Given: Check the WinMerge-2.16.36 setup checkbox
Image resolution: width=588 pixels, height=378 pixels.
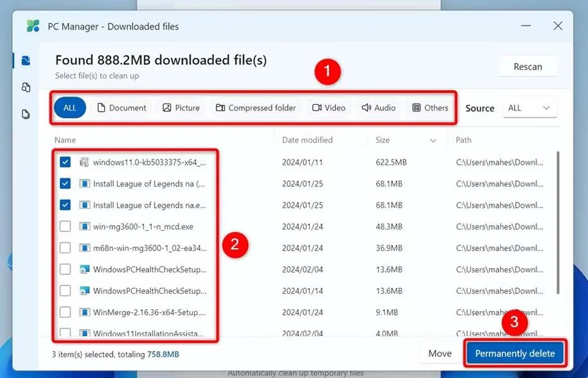Looking at the screenshot, I should click(x=65, y=312).
